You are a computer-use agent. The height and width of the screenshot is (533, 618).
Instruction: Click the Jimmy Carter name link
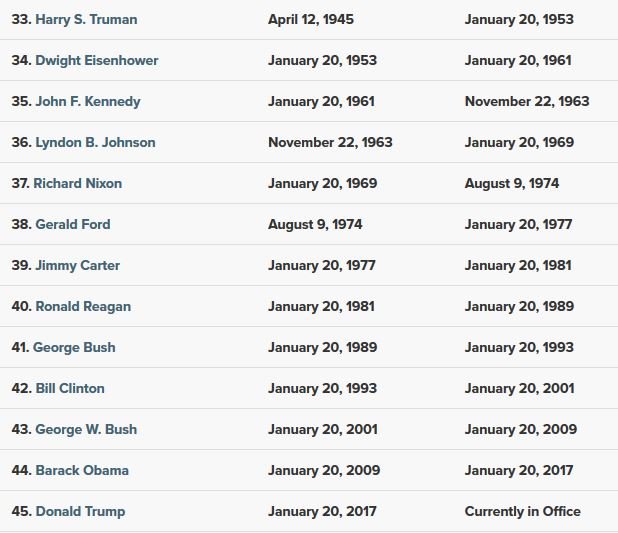(x=78, y=265)
